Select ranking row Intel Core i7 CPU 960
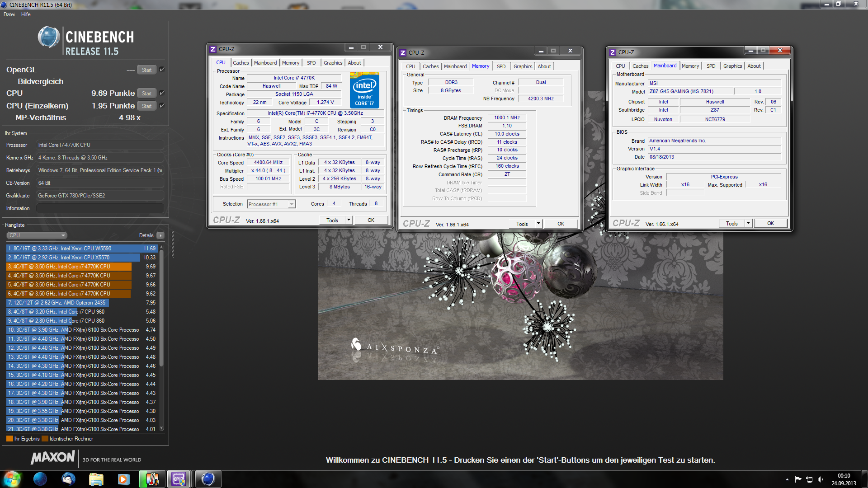 coord(82,312)
